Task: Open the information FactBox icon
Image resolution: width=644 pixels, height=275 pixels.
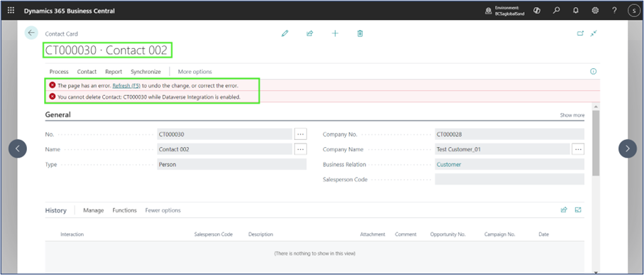Action: coord(593,72)
